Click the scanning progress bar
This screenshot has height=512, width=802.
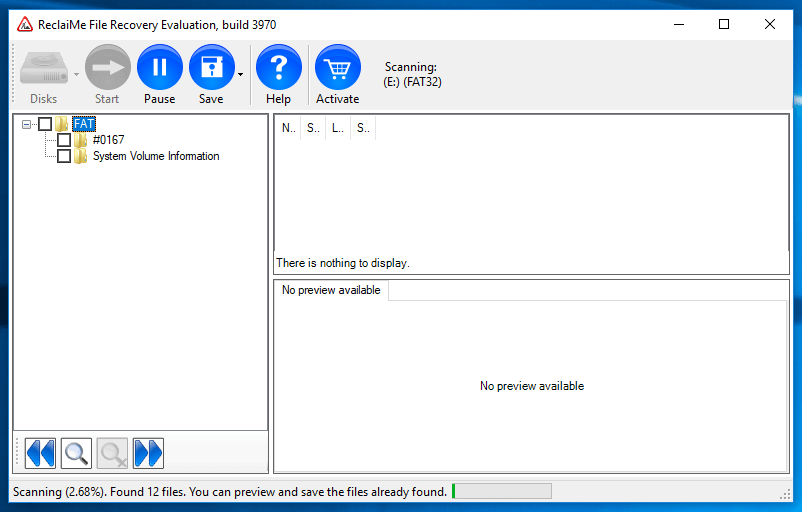(502, 491)
